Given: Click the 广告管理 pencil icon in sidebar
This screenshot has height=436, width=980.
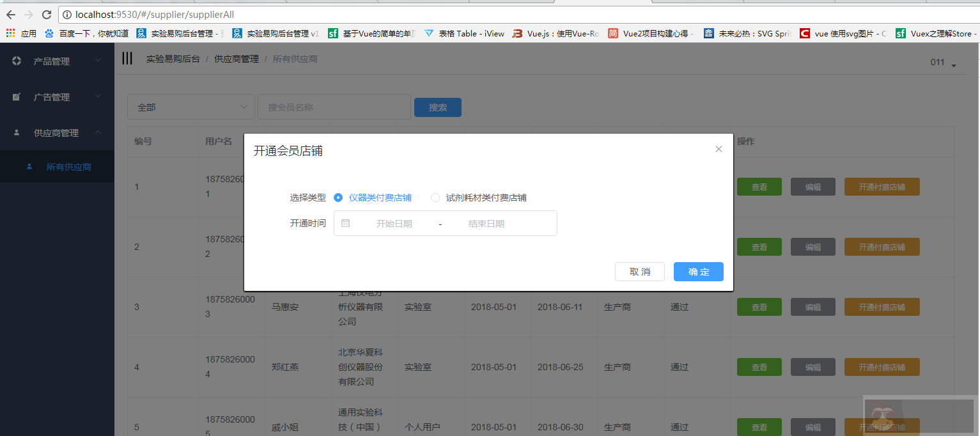Looking at the screenshot, I should 16,97.
